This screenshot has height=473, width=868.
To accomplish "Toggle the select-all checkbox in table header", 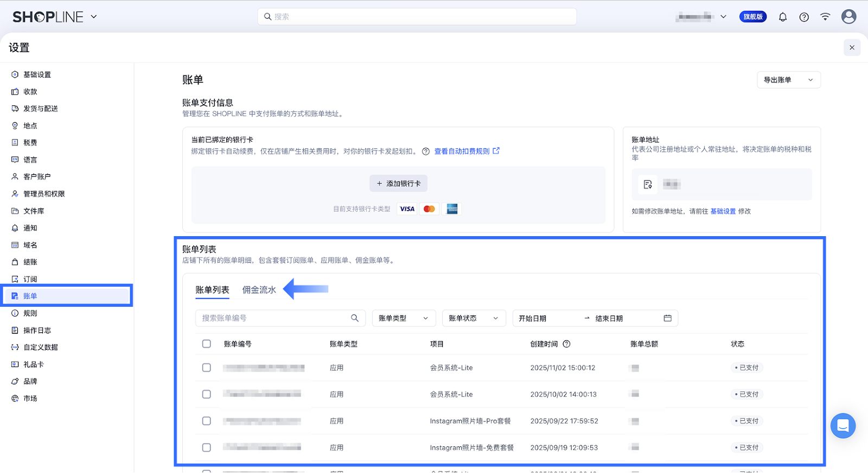I will [x=207, y=344].
